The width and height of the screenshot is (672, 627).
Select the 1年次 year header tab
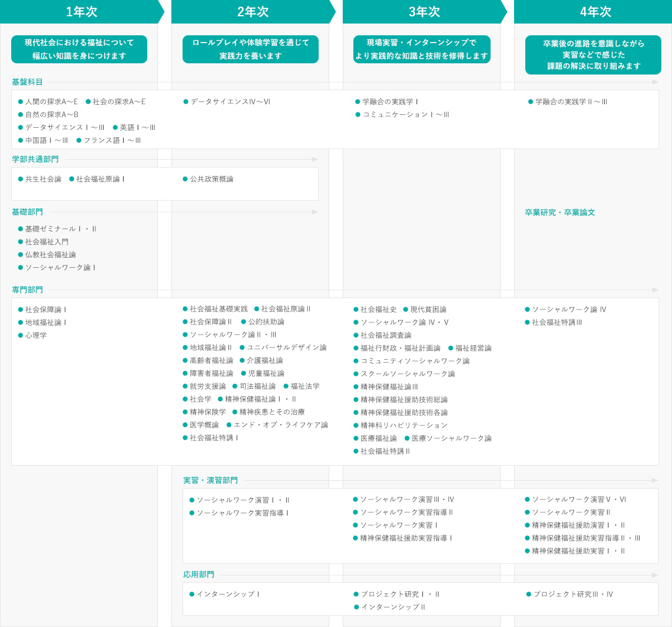tap(81, 12)
